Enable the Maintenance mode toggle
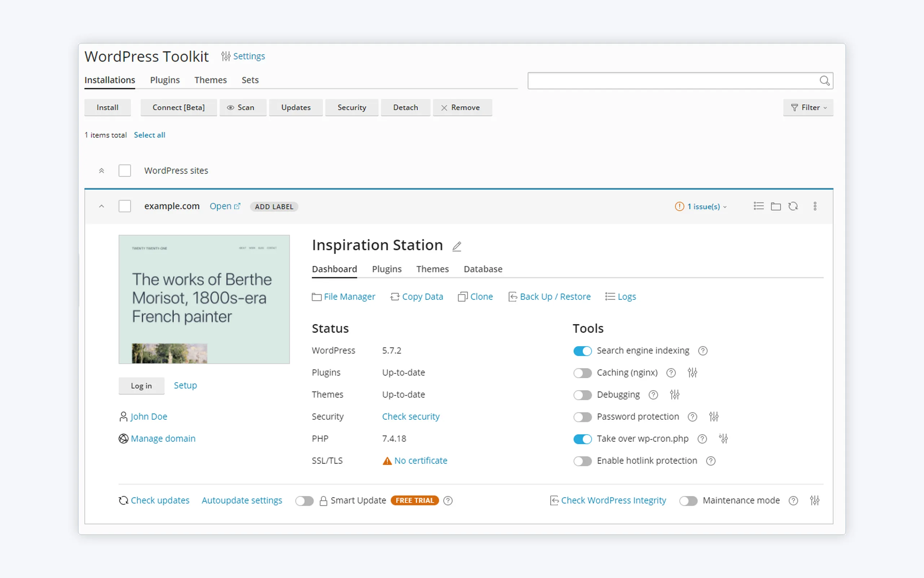Screen dimensions: 924x578 [x=688, y=501]
